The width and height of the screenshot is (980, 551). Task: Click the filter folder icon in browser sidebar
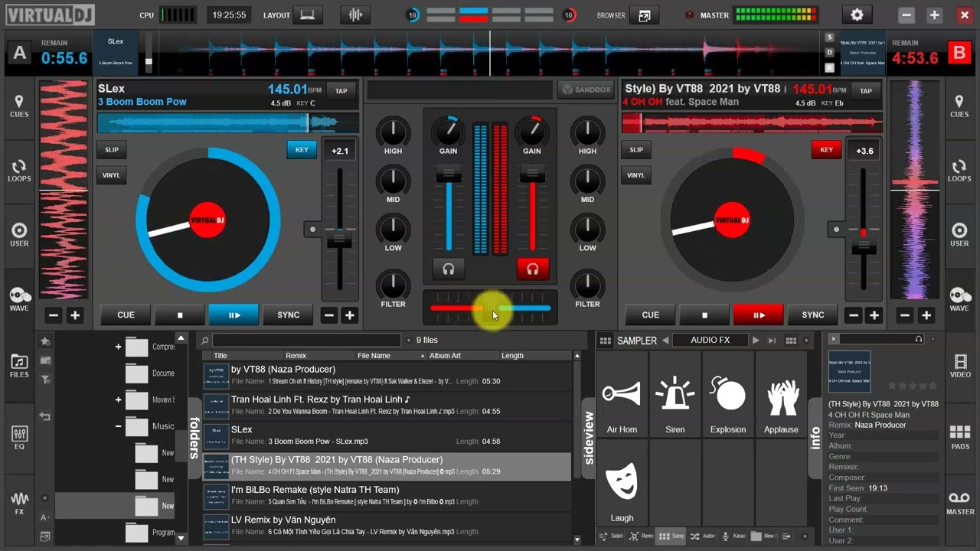tap(45, 379)
